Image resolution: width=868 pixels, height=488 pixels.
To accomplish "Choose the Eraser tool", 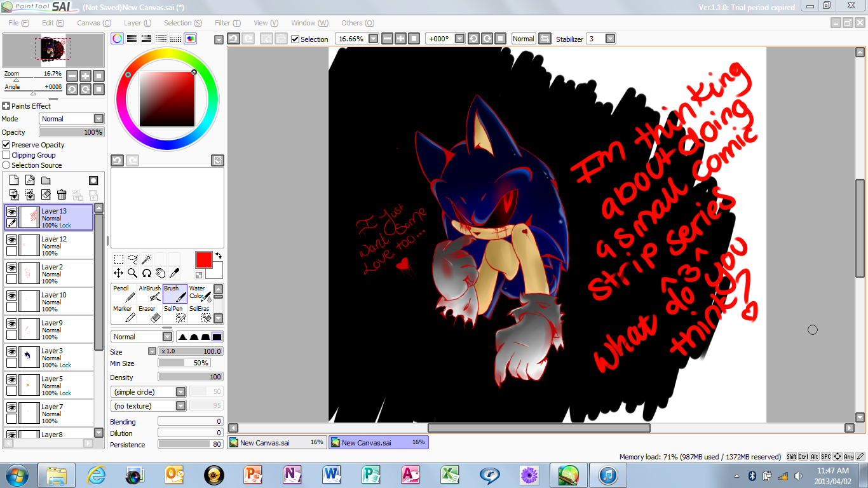I will coord(149,314).
